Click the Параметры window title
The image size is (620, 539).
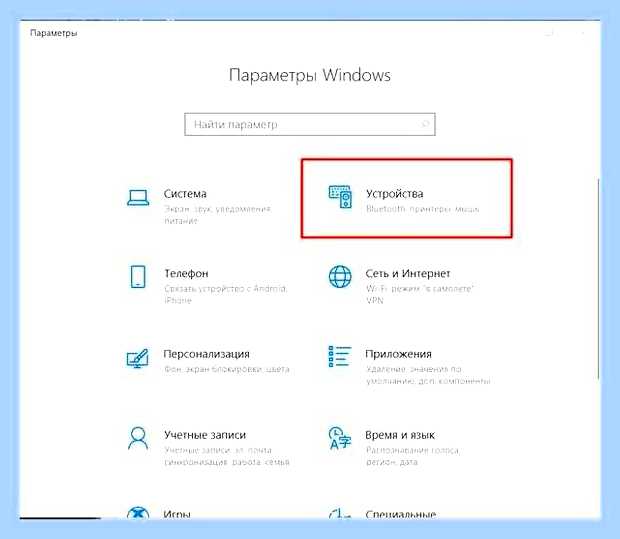click(53, 33)
